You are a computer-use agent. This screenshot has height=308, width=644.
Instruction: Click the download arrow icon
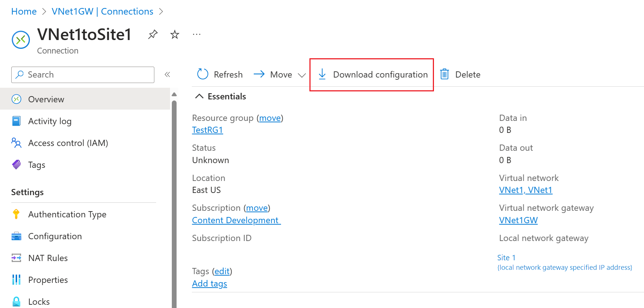[322, 74]
